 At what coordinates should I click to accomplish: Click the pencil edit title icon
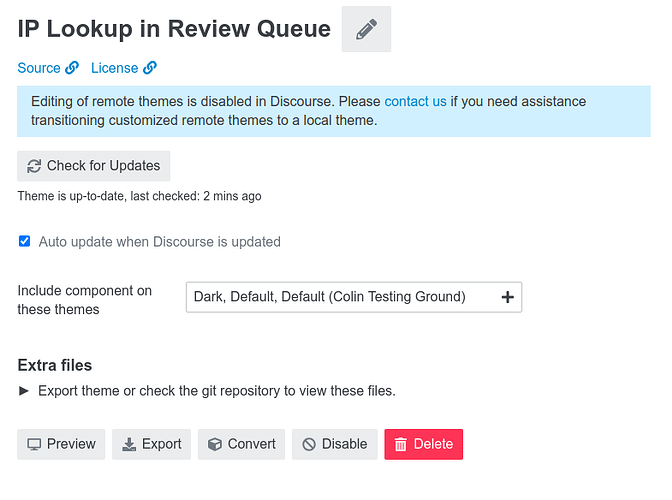pyautogui.click(x=366, y=29)
